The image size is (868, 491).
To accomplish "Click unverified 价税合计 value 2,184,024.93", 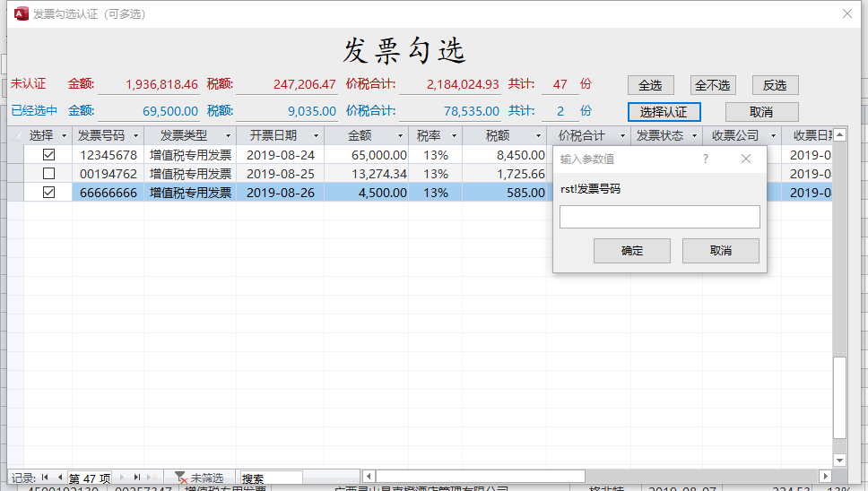I will (449, 84).
